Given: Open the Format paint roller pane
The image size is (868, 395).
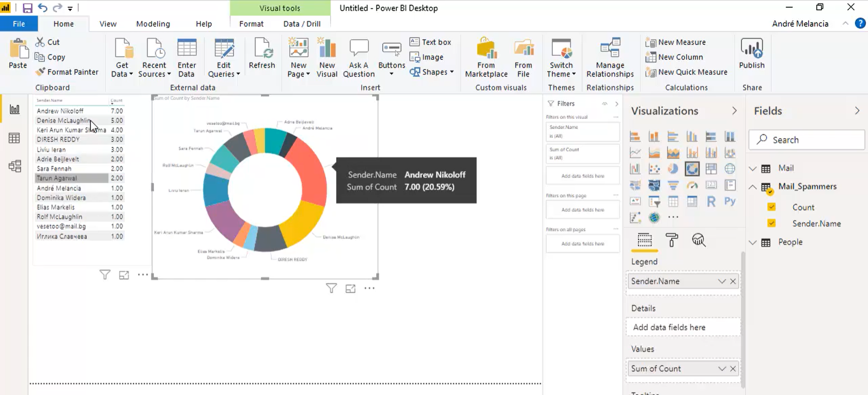Looking at the screenshot, I should click(672, 240).
